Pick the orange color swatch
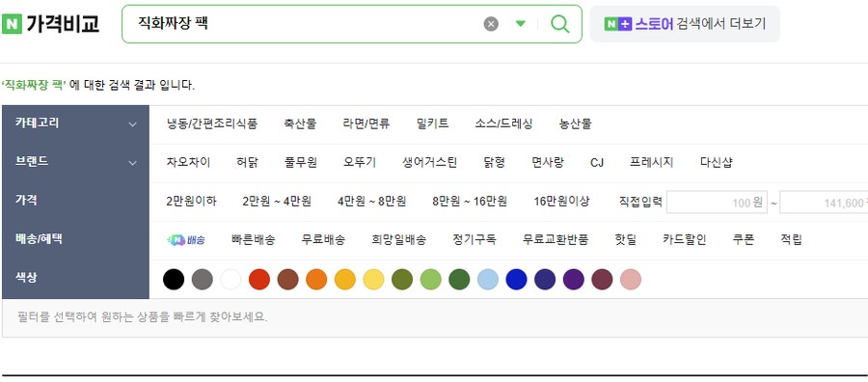This screenshot has height=382, width=868. coord(316,279)
